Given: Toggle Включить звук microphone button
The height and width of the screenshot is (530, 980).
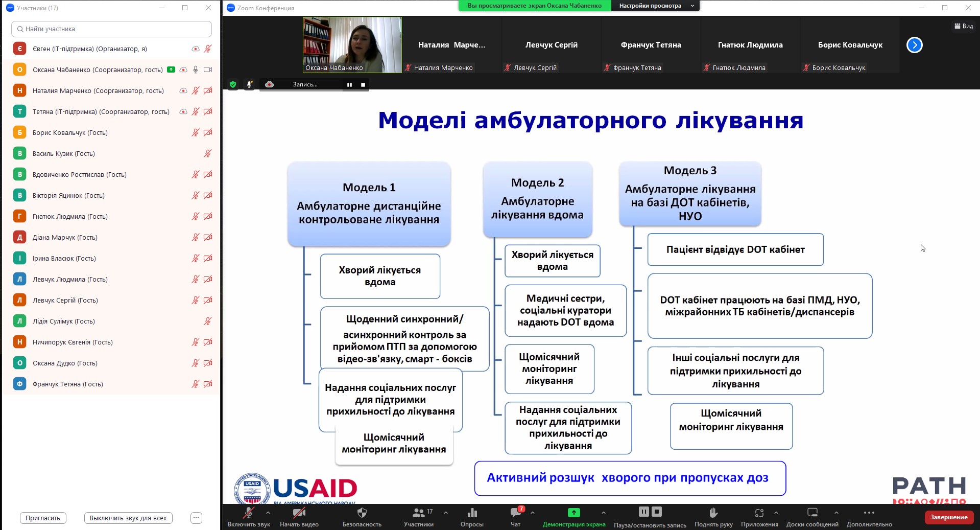Looking at the screenshot, I should coord(249,513).
